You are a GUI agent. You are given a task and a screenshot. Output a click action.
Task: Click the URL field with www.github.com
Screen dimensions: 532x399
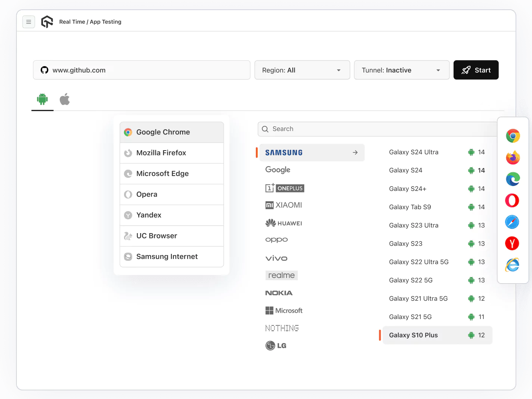tap(142, 70)
